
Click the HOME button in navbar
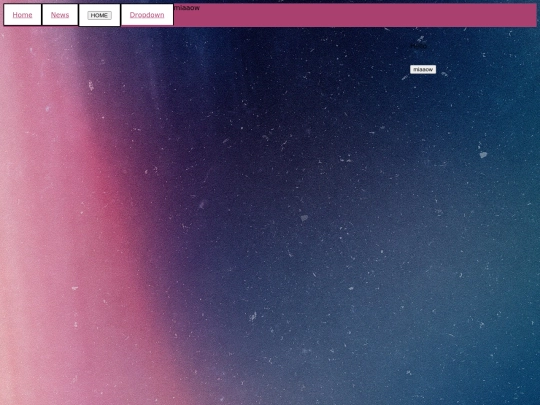(x=99, y=15)
